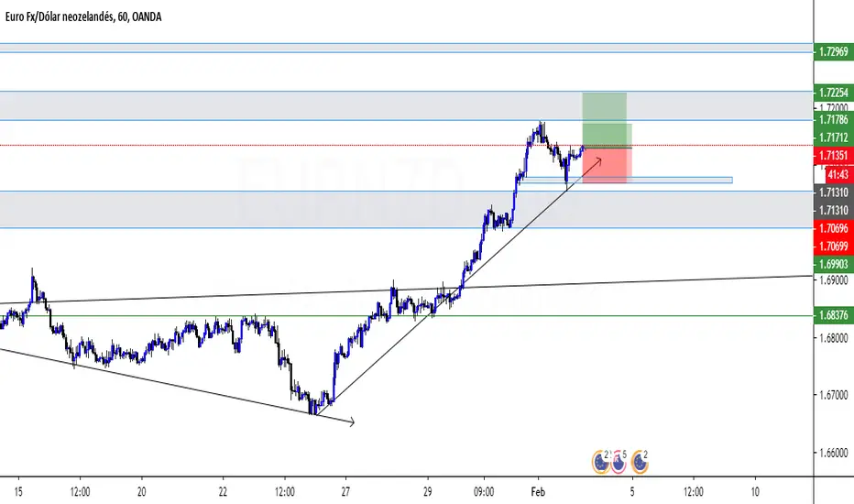Select the red 1.70696 price label
This screenshot has height=504, width=854.
833,228
